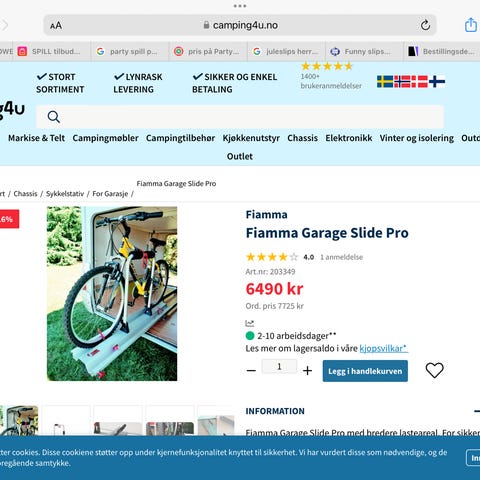Decrease quantity with the minus button
480x480 pixels.
(251, 370)
